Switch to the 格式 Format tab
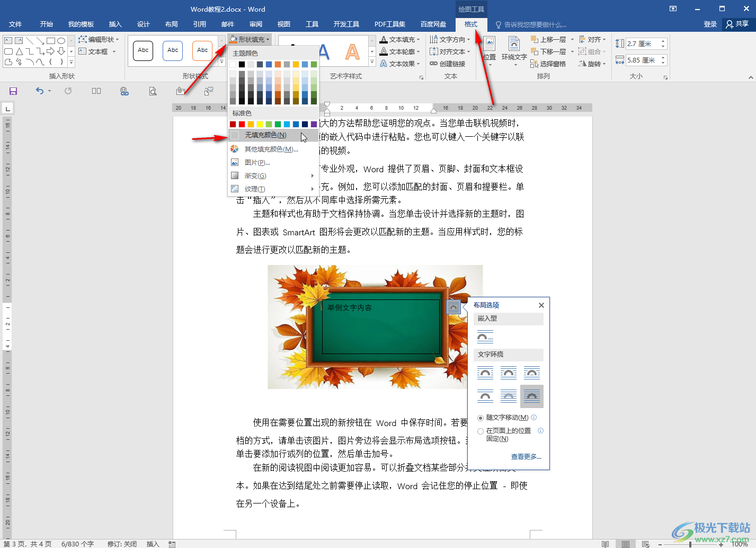This screenshot has height=548, width=756. 470,24
